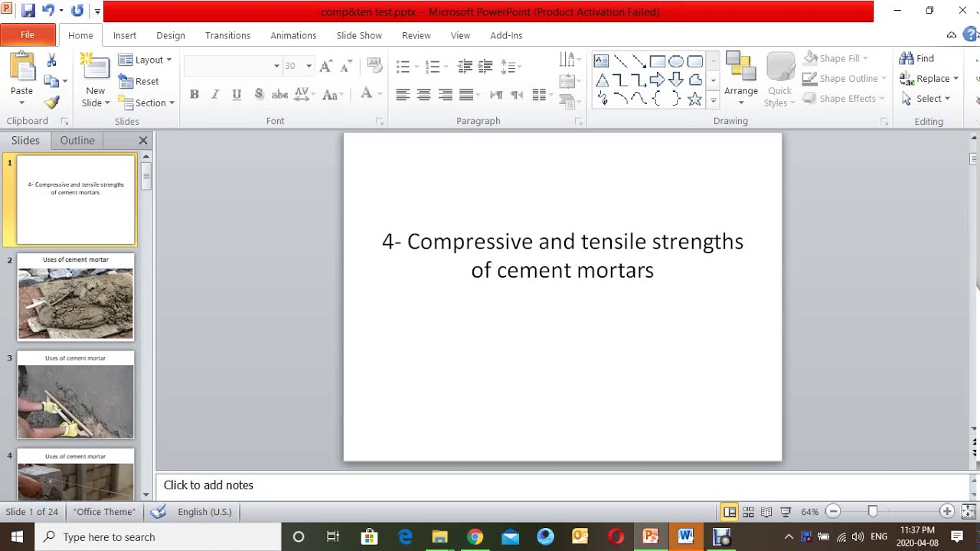Click the Find button
980x551 pixels.
tap(917, 58)
